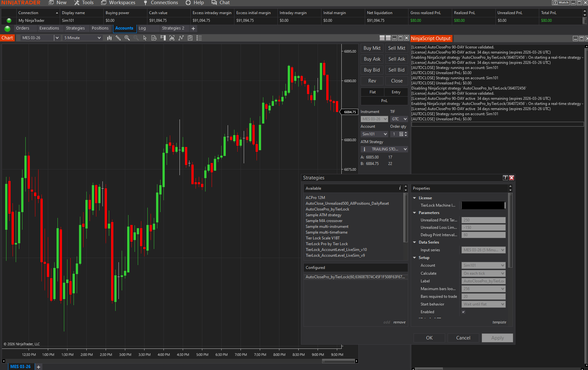The image size is (588, 370).
Task: Select the pencil Drawing Tools icon
Action: (x=118, y=38)
